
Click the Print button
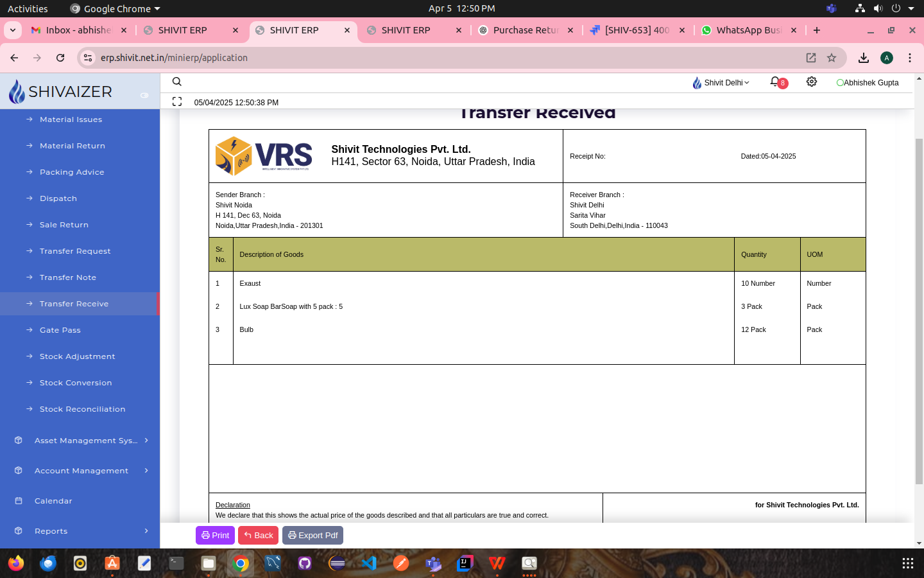pos(215,535)
